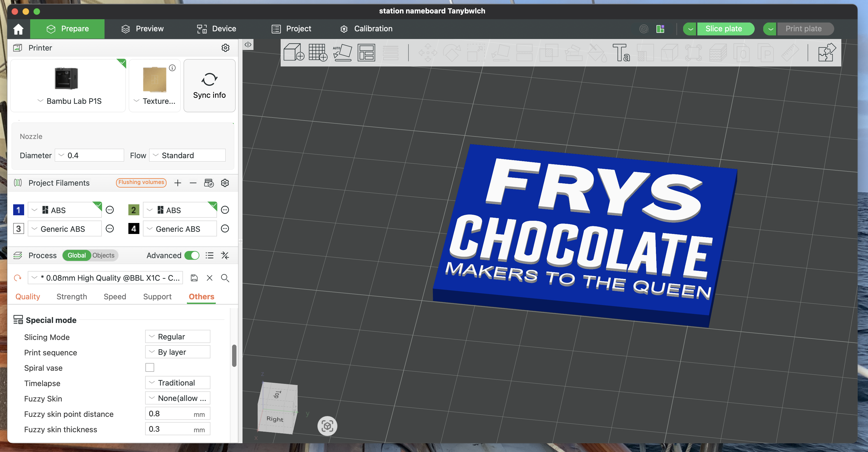The width and height of the screenshot is (868, 452).
Task: Open the Strength settings tab
Action: tap(72, 297)
